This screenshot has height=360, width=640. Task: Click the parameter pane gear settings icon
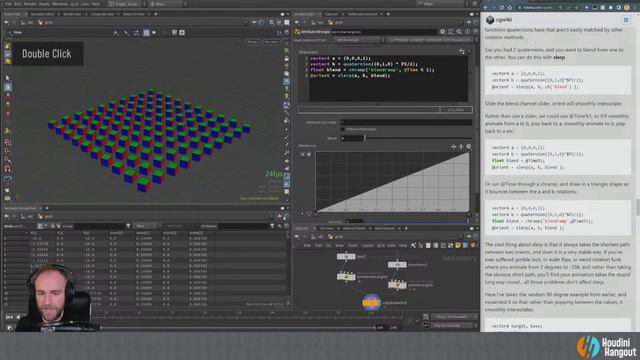[442, 31]
